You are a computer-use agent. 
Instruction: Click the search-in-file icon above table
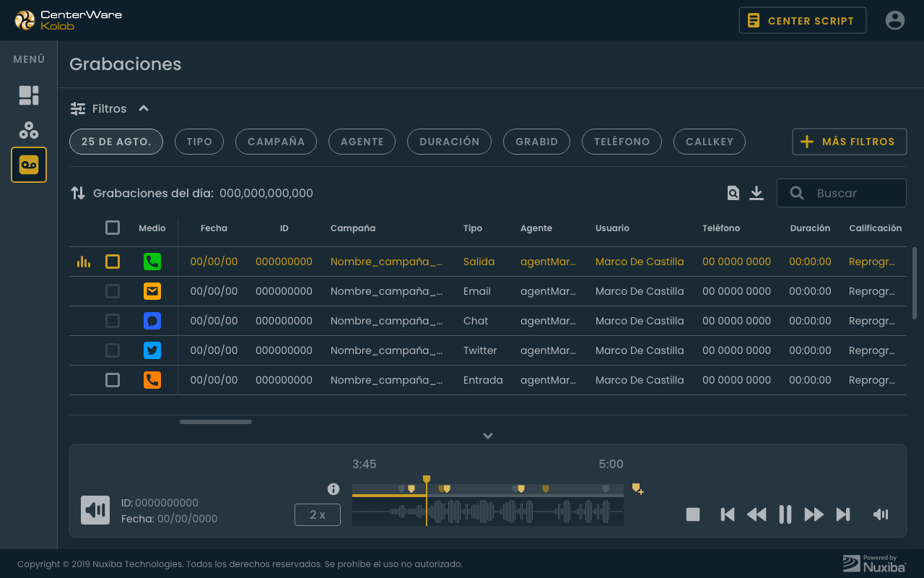733,193
